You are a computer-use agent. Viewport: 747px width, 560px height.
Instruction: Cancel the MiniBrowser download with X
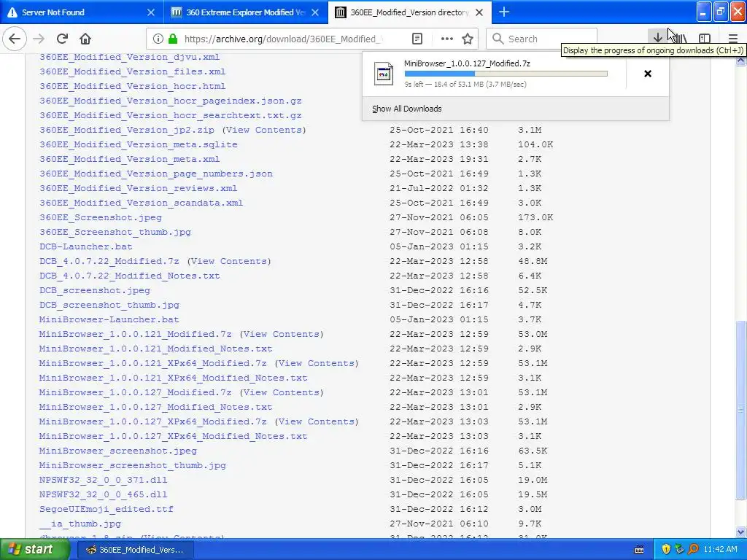pos(648,74)
